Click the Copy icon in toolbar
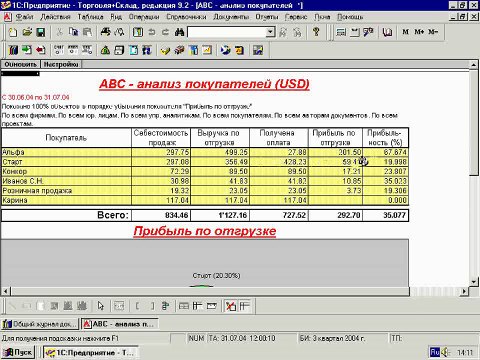Image resolution: width=480 pixels, height=360 pixels. coord(73,32)
